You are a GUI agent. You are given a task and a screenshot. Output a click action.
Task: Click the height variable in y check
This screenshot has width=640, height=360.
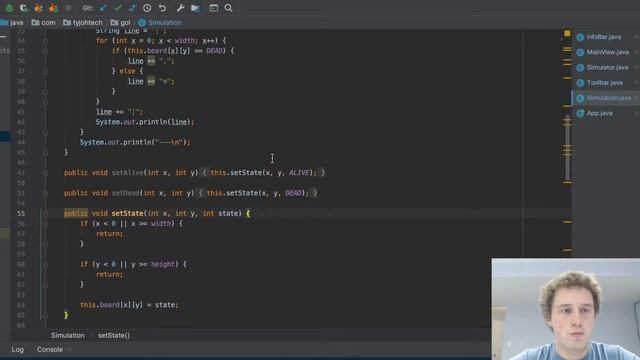point(163,264)
